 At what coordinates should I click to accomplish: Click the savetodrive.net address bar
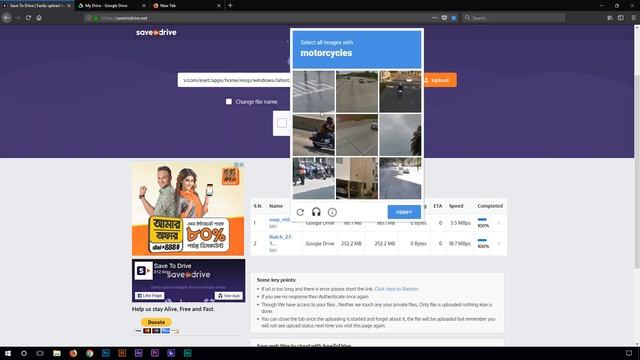(261, 18)
